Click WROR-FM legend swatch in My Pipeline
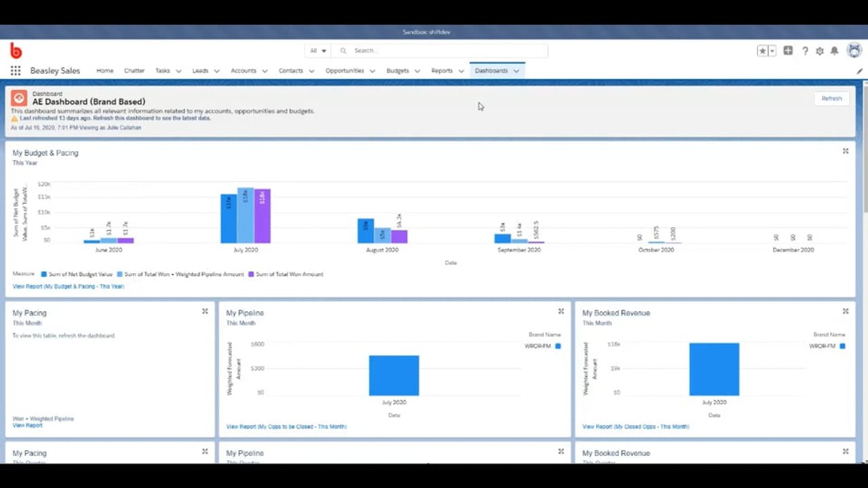The height and width of the screenshot is (488, 868). (x=558, y=346)
